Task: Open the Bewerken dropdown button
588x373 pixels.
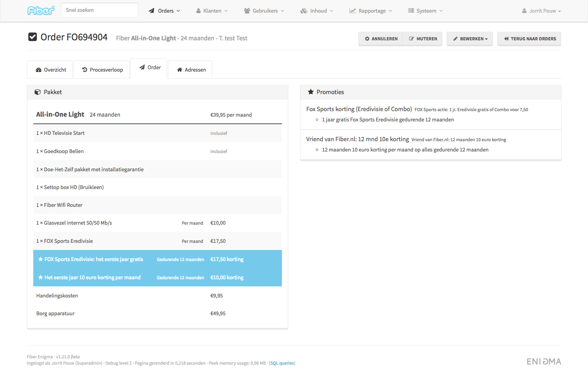Action: coord(470,39)
